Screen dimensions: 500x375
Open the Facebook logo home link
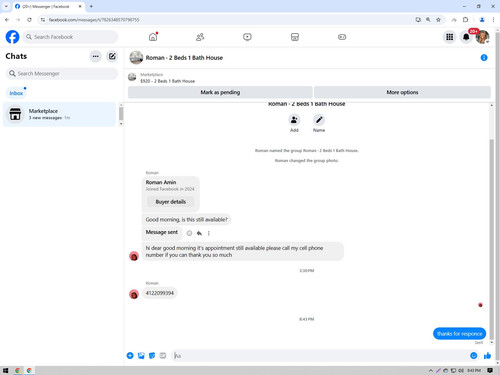tap(12, 37)
